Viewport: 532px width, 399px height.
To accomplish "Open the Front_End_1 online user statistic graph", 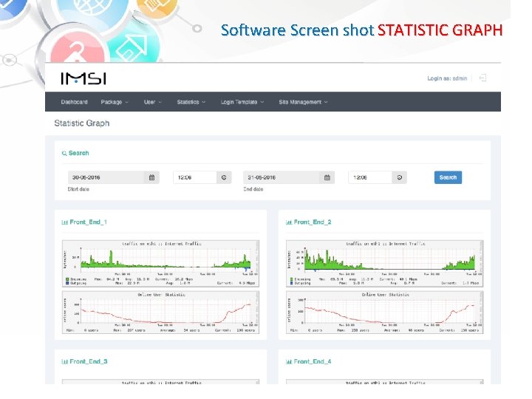I will point(160,312).
